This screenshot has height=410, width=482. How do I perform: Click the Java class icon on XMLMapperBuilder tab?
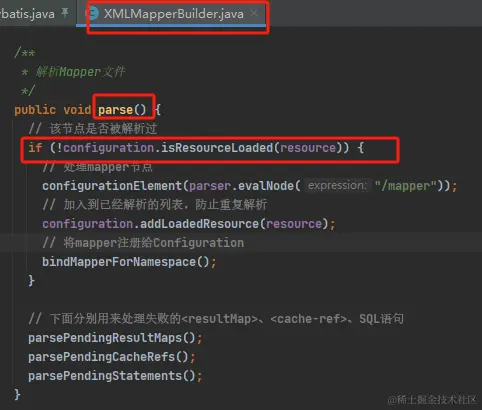coord(93,14)
